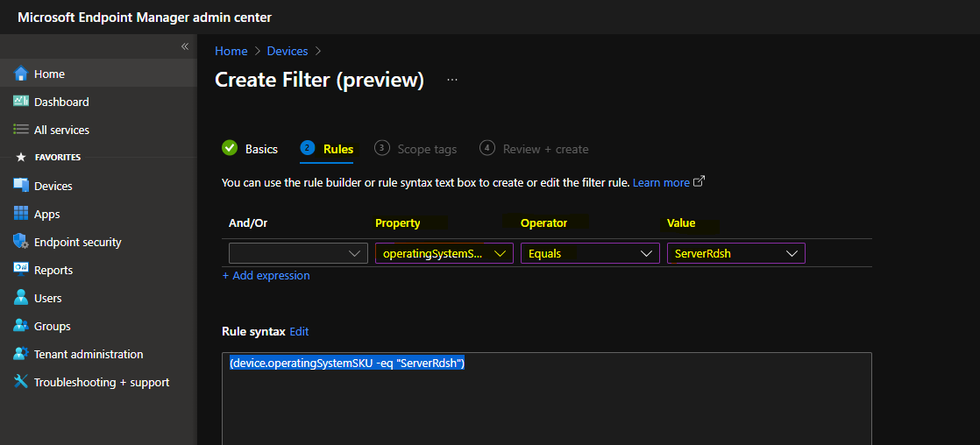Open the And/Or dropdown

[298, 253]
